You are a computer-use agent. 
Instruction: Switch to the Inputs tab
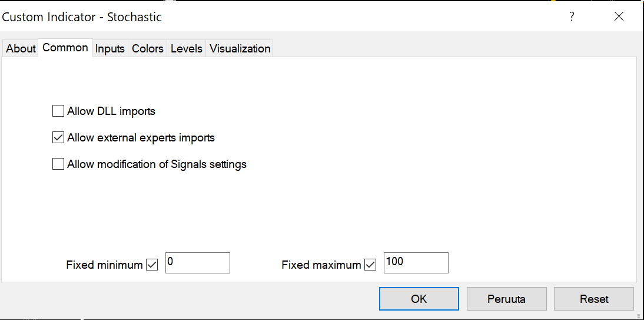pyautogui.click(x=110, y=49)
